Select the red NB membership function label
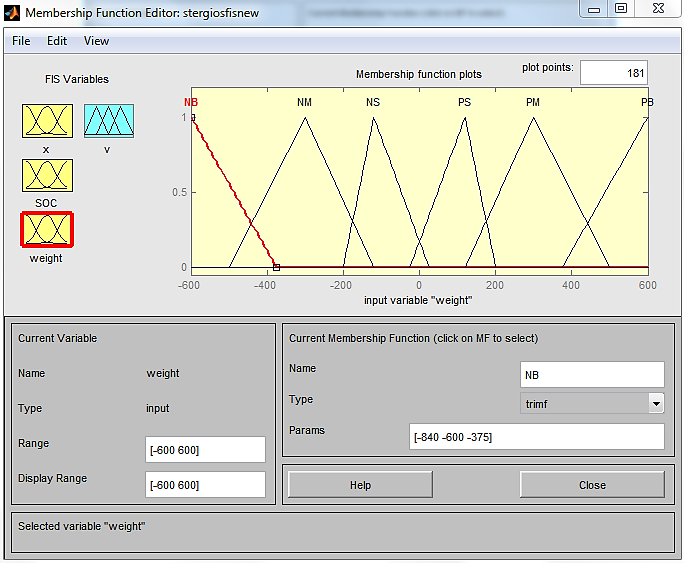684x563 pixels. click(191, 102)
